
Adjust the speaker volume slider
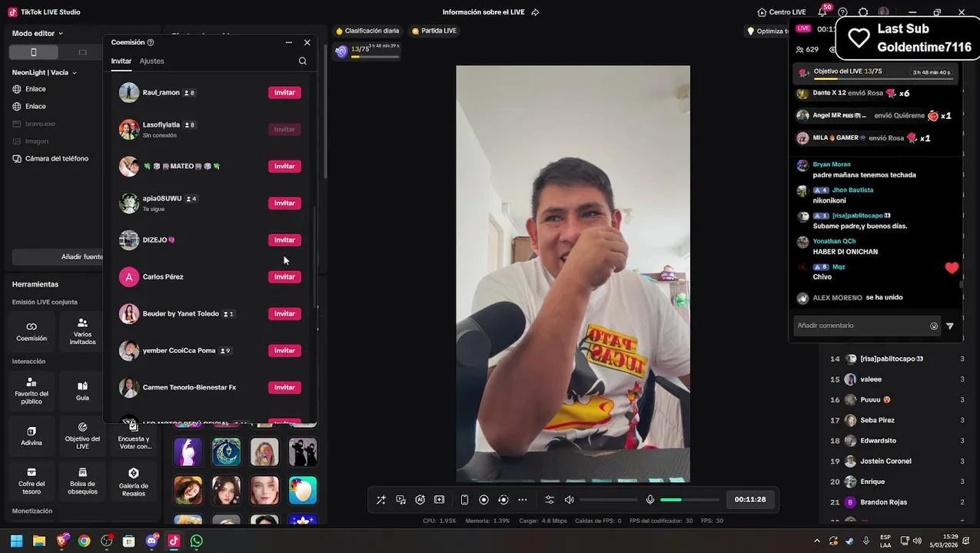coord(609,500)
